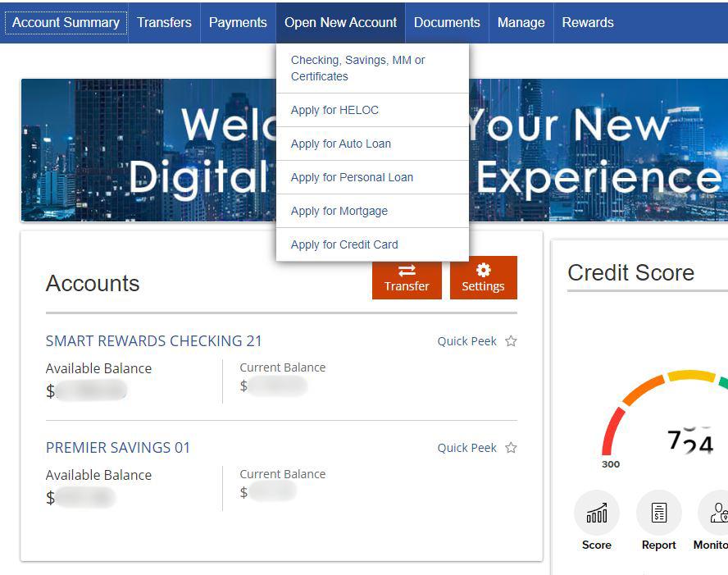The width and height of the screenshot is (728, 575).
Task: Open the Rewards menu item
Action: pyautogui.click(x=588, y=22)
